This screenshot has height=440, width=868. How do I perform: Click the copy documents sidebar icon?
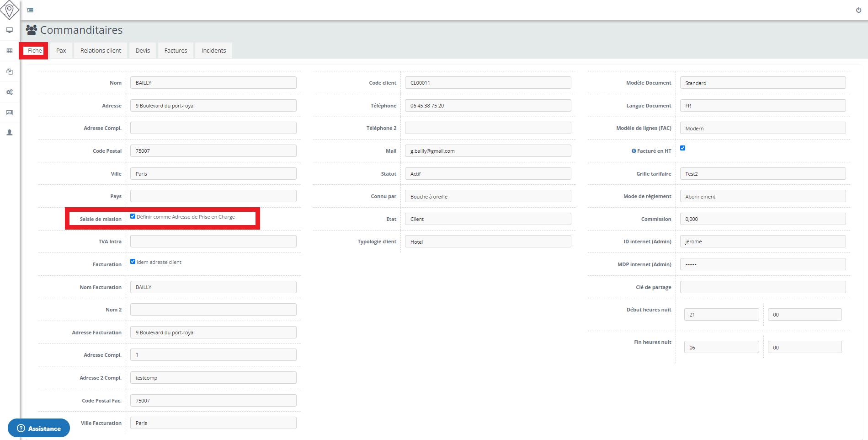tap(9, 71)
